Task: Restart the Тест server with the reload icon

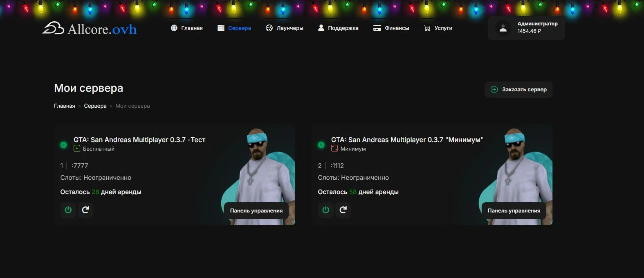Action: 85,210
